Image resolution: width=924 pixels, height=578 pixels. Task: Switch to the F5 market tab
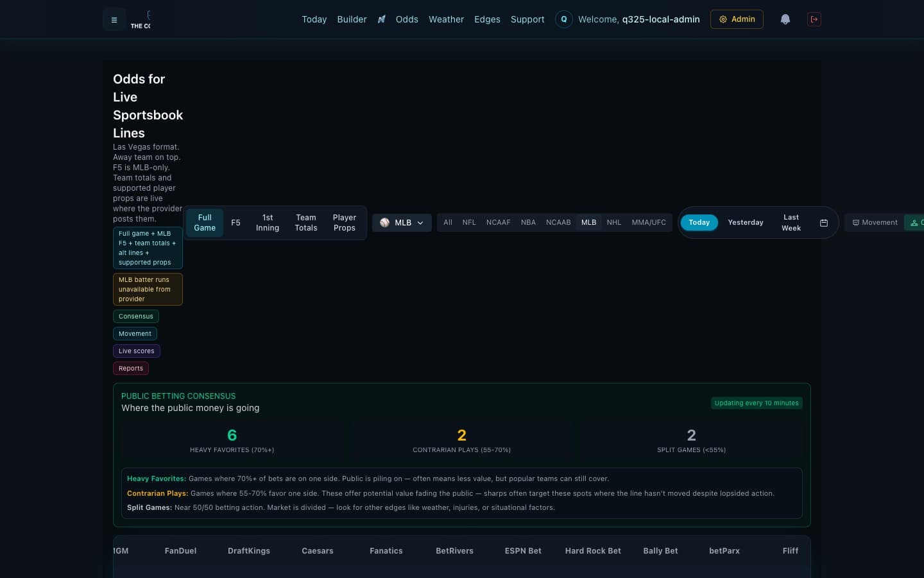[235, 223]
